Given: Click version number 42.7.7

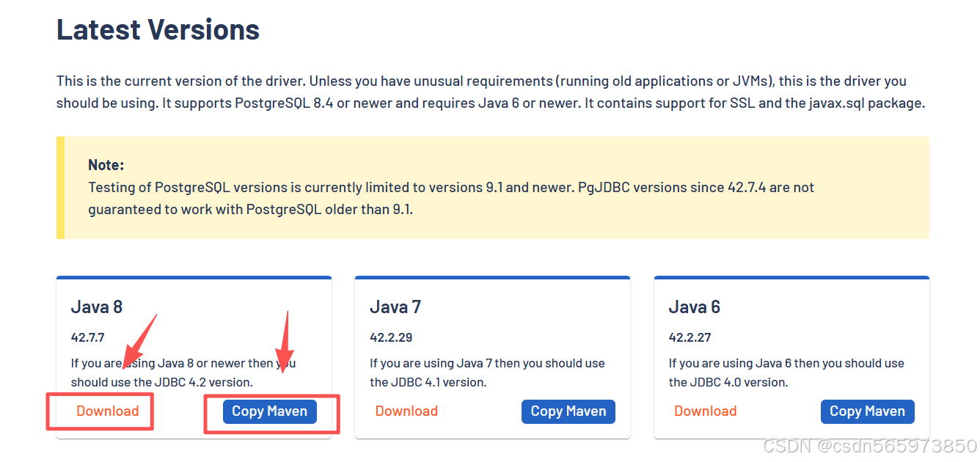Looking at the screenshot, I should pos(88,337).
